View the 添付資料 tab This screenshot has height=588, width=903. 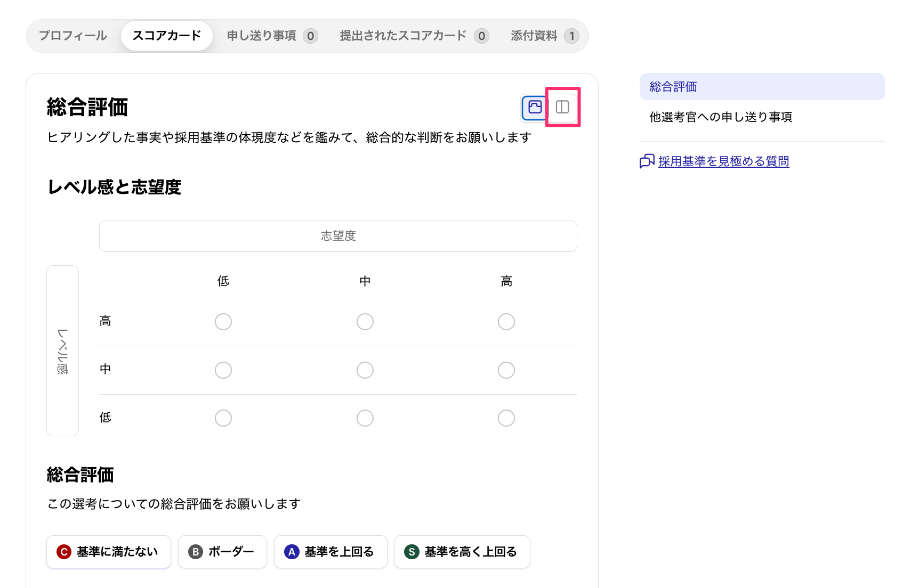click(x=534, y=36)
